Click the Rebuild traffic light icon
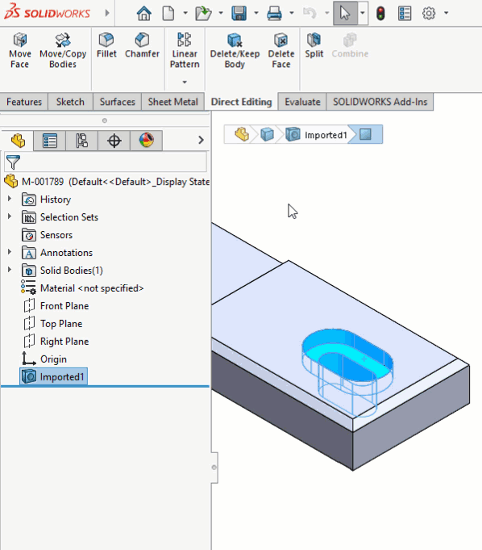Viewport: 482px width, 550px height. point(381,13)
